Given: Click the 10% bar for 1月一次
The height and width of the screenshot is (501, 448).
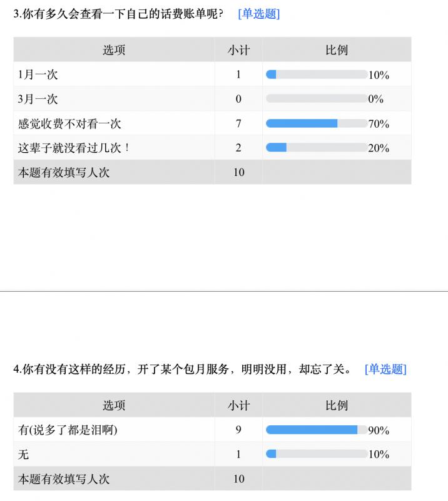Looking at the screenshot, I should point(317,75).
